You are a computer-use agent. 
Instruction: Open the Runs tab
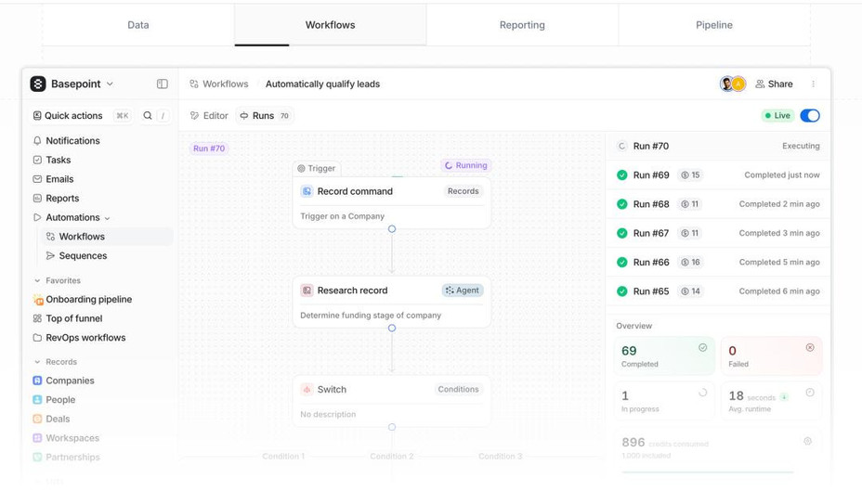[x=265, y=115]
